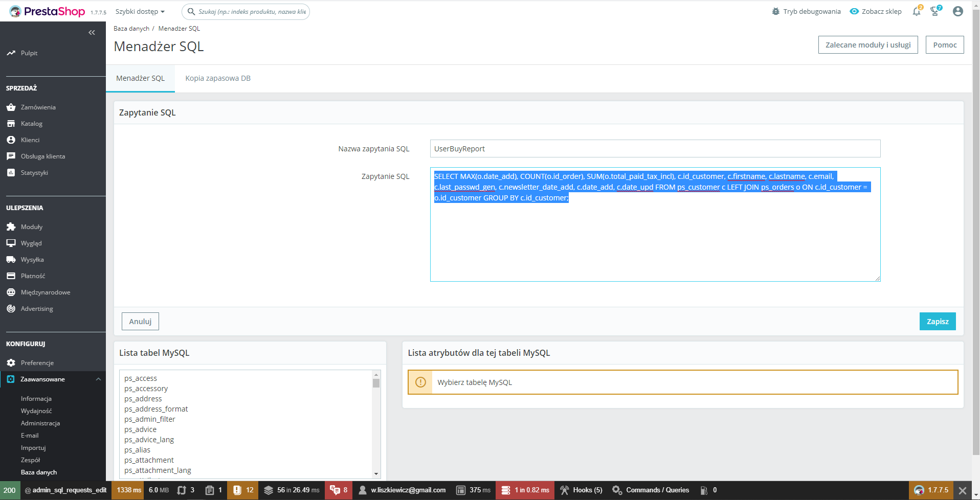Screen dimensions: 980x500
Task: Focus the Nazwa zapytania SQL field
Action: (655, 149)
